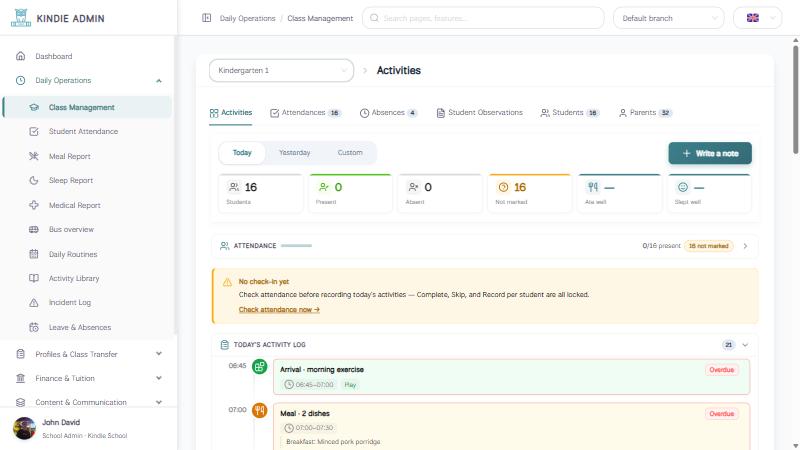Open the Student Observations tab
Viewport: 800px width, 450px height.
[x=480, y=113]
